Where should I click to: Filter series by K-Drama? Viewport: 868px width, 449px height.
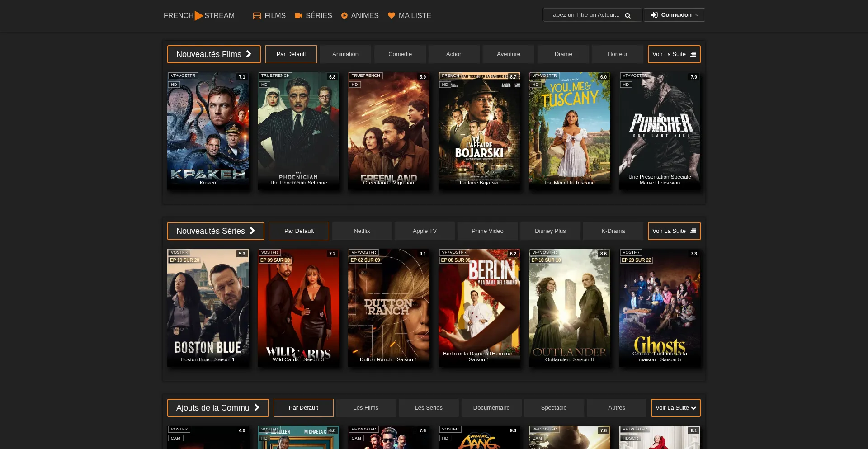tap(613, 231)
